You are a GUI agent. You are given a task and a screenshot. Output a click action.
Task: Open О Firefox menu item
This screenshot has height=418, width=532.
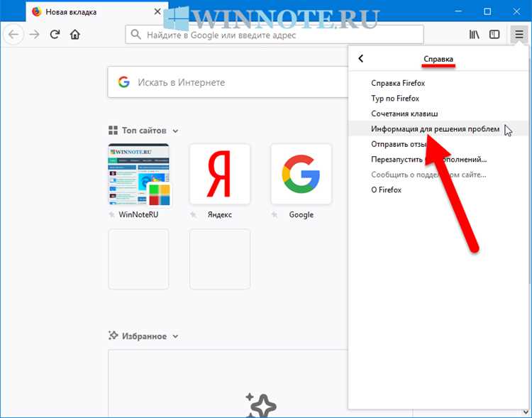click(x=440, y=190)
